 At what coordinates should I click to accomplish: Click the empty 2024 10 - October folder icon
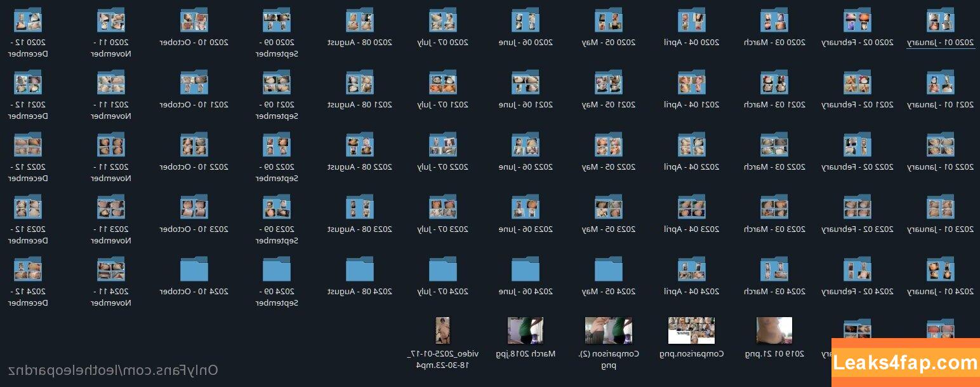194,269
